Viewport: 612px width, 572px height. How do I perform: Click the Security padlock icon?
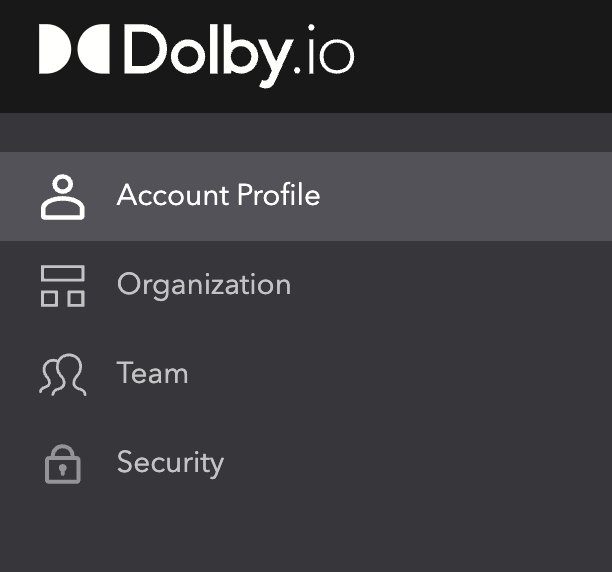coord(63,463)
